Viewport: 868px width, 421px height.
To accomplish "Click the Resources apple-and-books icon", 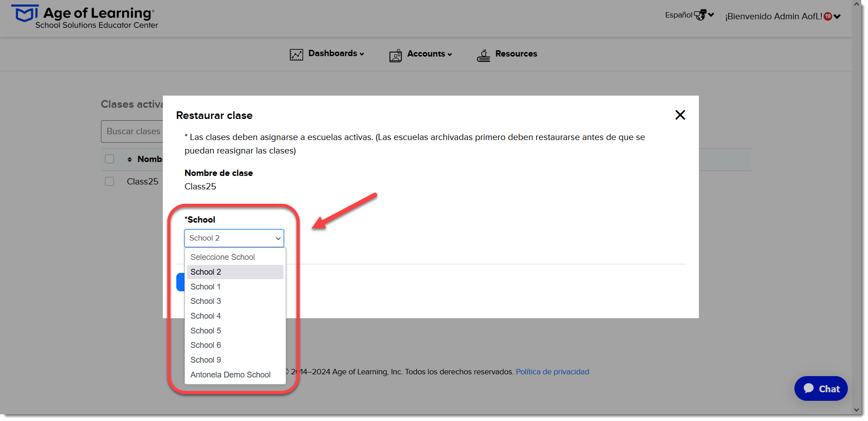I will (x=483, y=55).
